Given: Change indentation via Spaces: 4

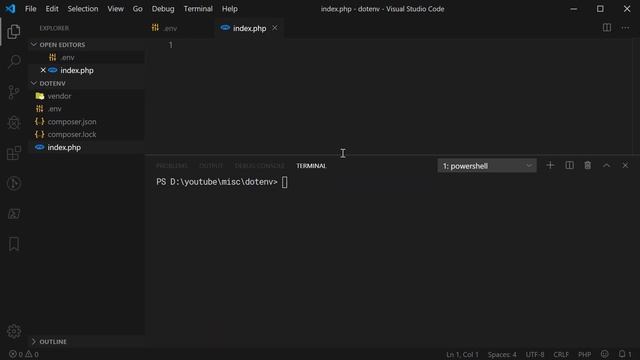Looking at the screenshot, I should point(502,354).
